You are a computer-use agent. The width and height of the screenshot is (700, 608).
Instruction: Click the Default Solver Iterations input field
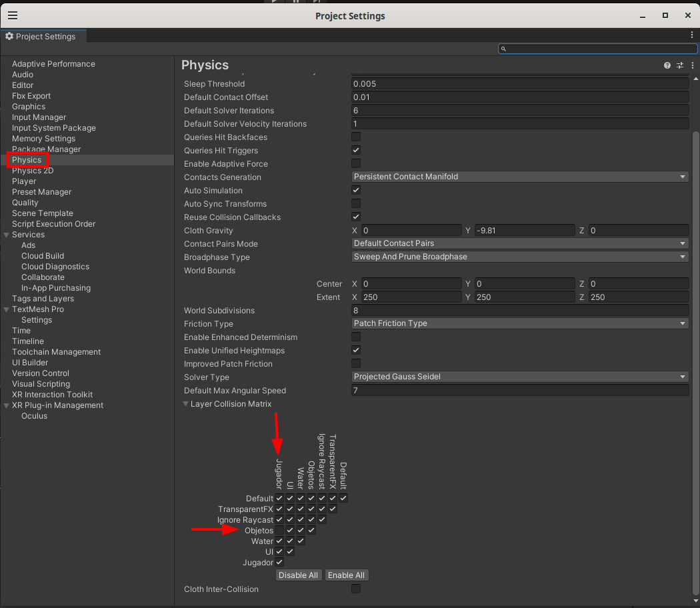pos(519,111)
